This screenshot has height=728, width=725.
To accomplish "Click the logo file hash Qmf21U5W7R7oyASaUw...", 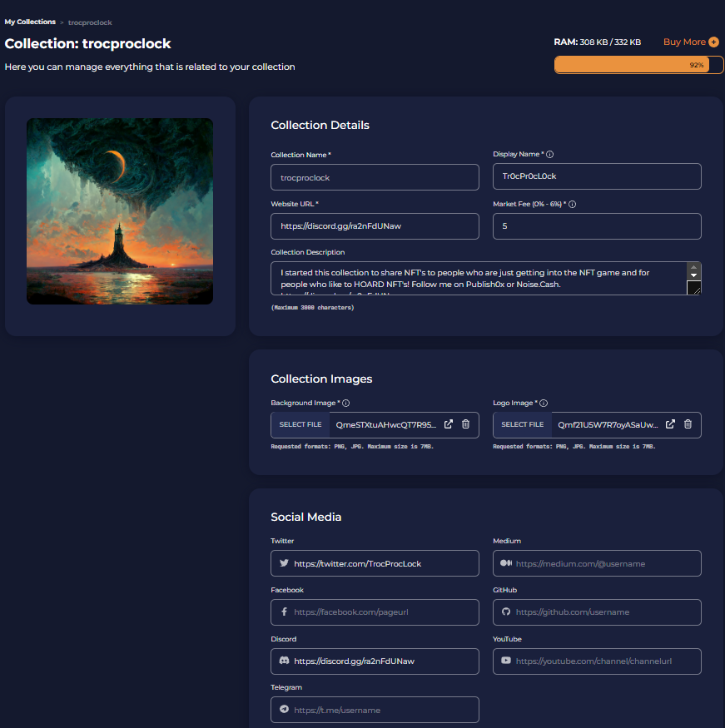I will coord(608,425).
